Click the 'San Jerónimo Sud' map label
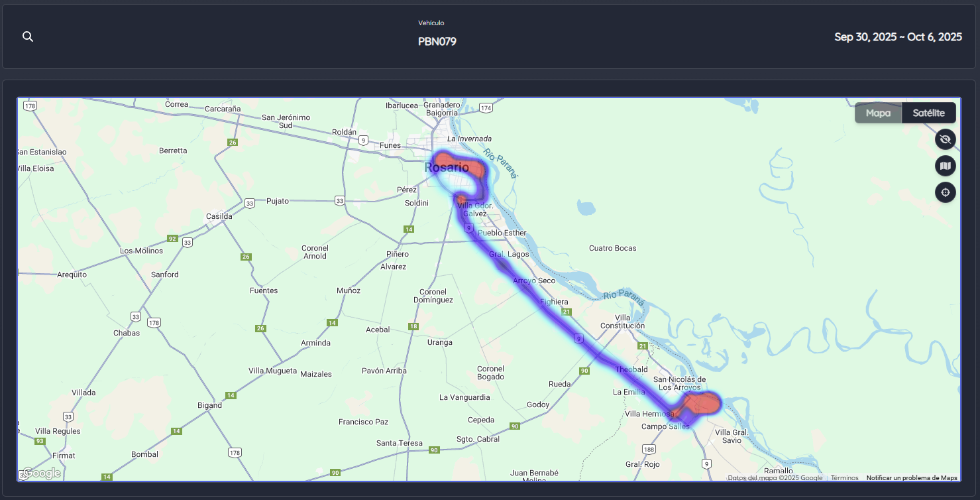Image resolution: width=980 pixels, height=500 pixels. [286, 121]
